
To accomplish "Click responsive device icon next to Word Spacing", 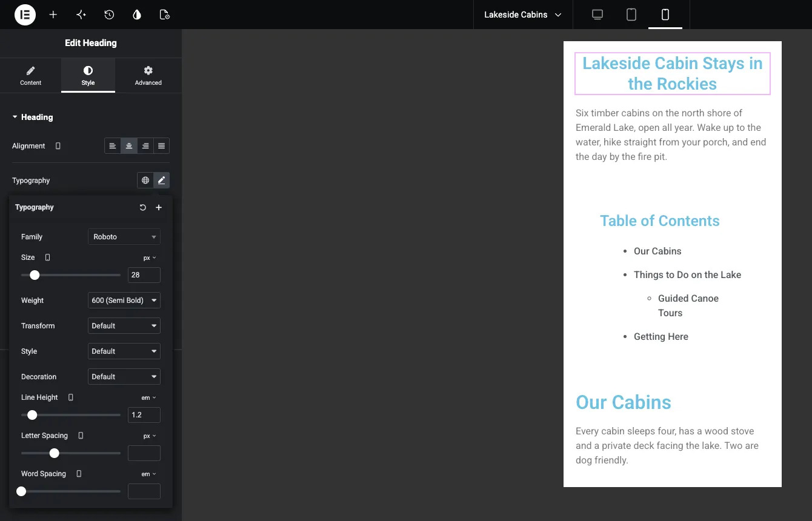I will tap(79, 474).
